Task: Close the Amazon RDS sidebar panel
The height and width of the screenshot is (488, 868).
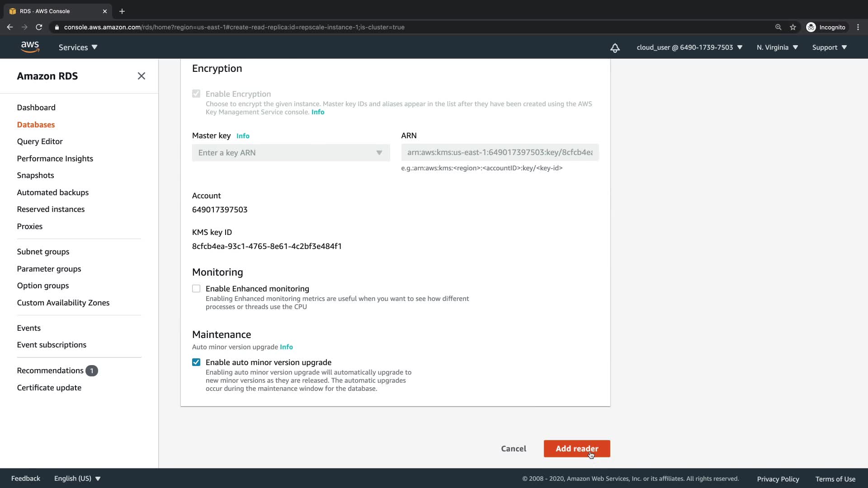Action: point(142,76)
